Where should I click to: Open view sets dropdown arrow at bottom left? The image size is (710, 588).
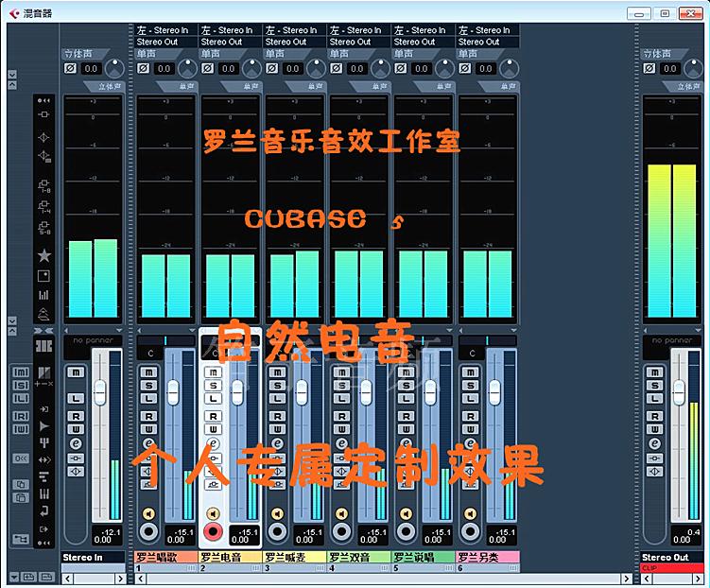click(14, 578)
